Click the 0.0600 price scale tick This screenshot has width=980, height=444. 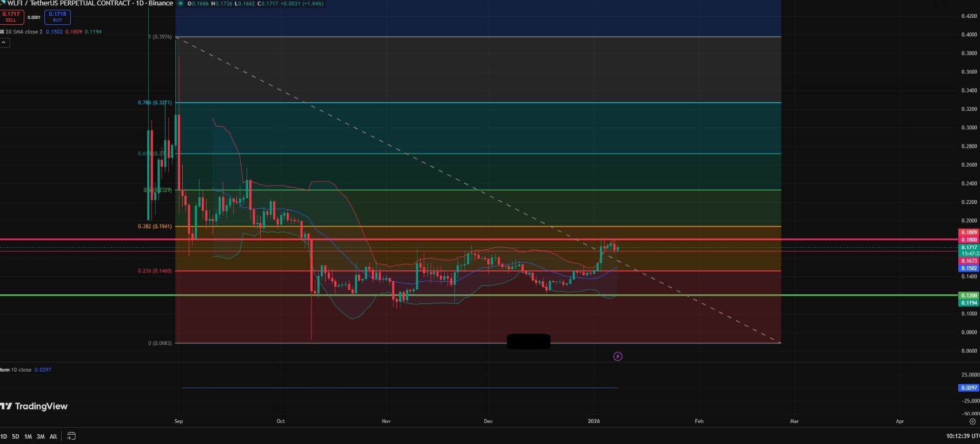tap(969, 351)
